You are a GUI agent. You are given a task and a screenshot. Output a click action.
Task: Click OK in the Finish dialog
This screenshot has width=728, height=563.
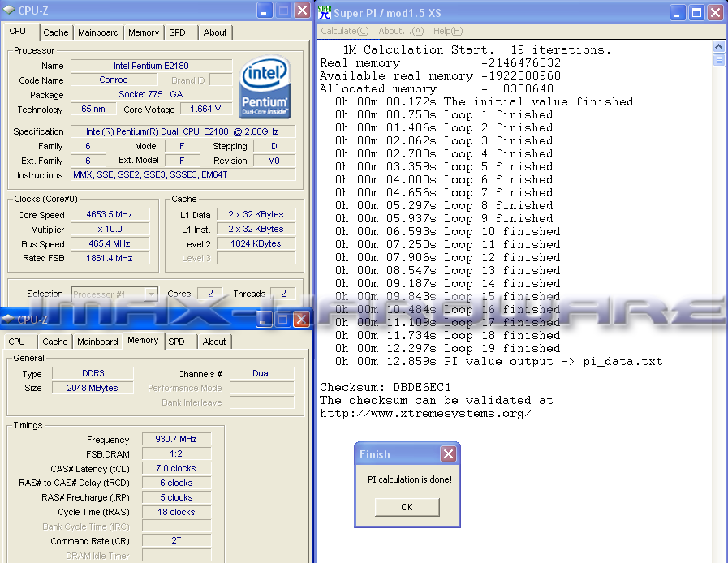tap(407, 507)
